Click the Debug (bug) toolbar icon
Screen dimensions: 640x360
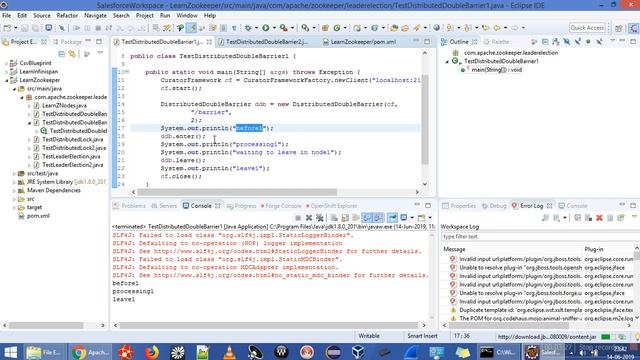(x=248, y=28)
